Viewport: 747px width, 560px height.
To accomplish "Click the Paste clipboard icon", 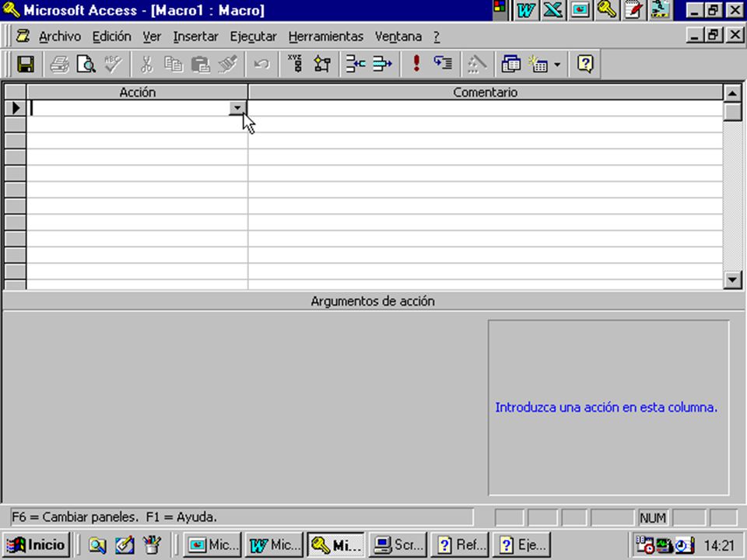I will click(x=201, y=64).
